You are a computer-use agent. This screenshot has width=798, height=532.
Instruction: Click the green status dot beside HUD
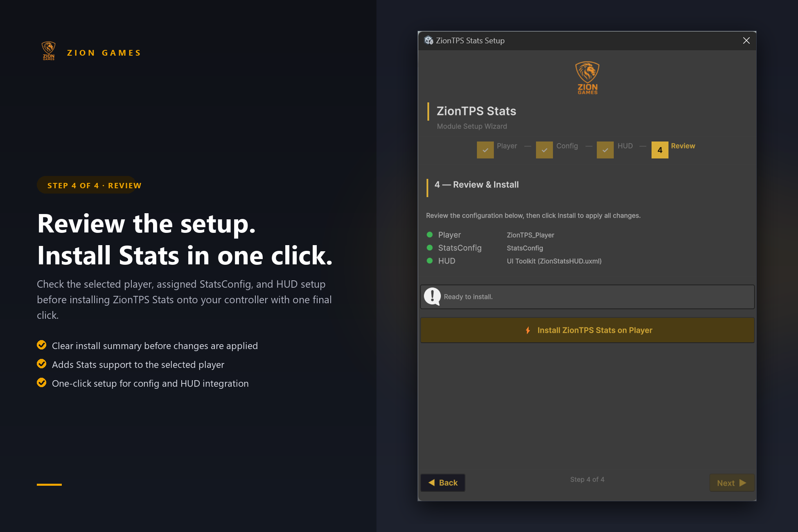click(430, 261)
